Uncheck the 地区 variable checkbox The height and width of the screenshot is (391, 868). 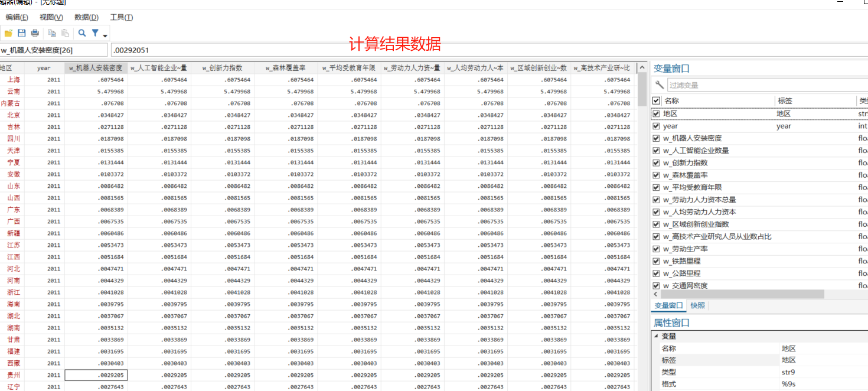pos(656,113)
